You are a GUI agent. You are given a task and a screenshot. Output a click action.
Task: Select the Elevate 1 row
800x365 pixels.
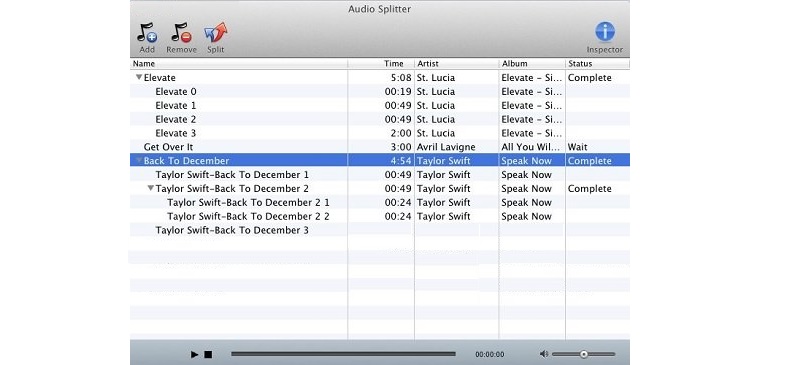tap(380, 106)
